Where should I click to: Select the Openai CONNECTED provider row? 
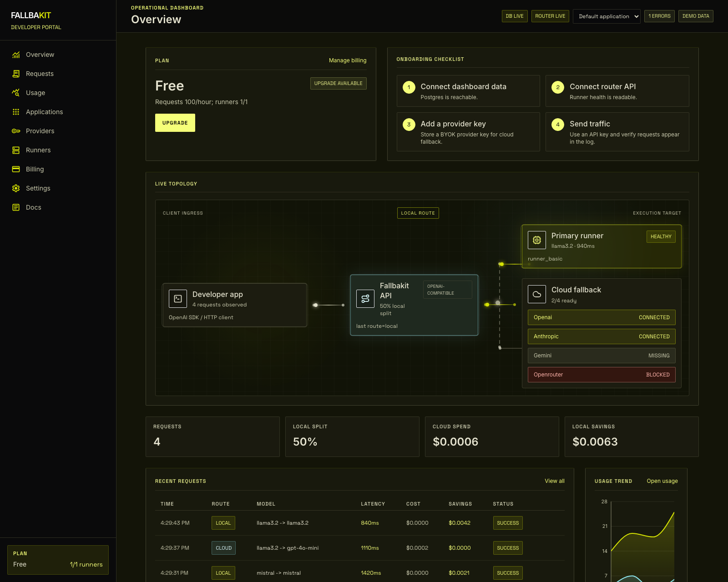(x=602, y=317)
